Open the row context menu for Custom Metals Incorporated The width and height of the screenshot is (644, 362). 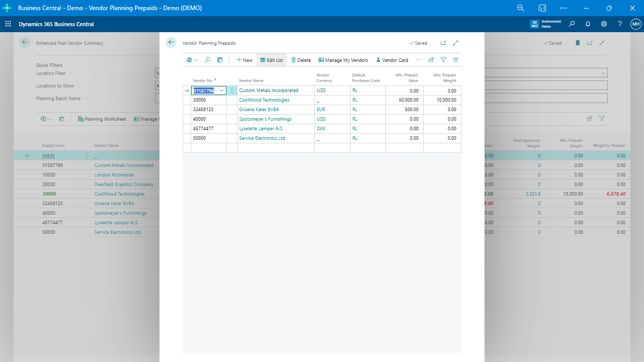point(231,90)
